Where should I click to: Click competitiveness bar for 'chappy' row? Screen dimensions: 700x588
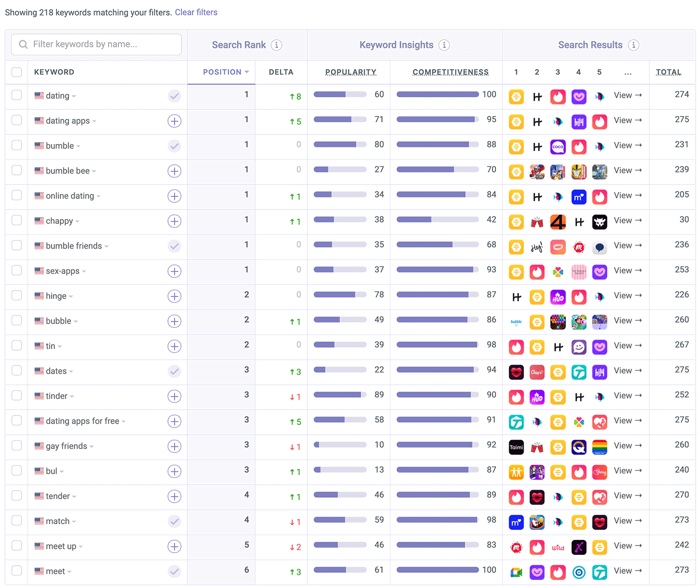[x=438, y=220]
